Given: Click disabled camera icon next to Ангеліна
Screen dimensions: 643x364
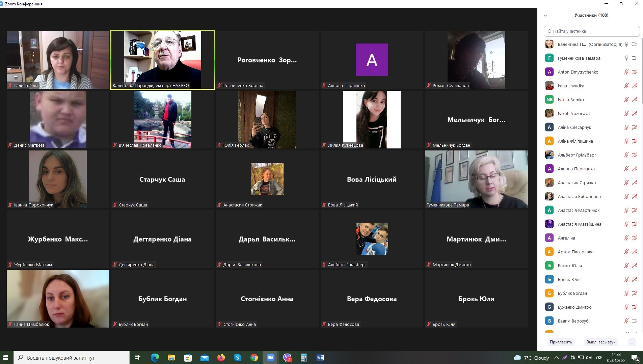Looking at the screenshot, I should pyautogui.click(x=635, y=238).
